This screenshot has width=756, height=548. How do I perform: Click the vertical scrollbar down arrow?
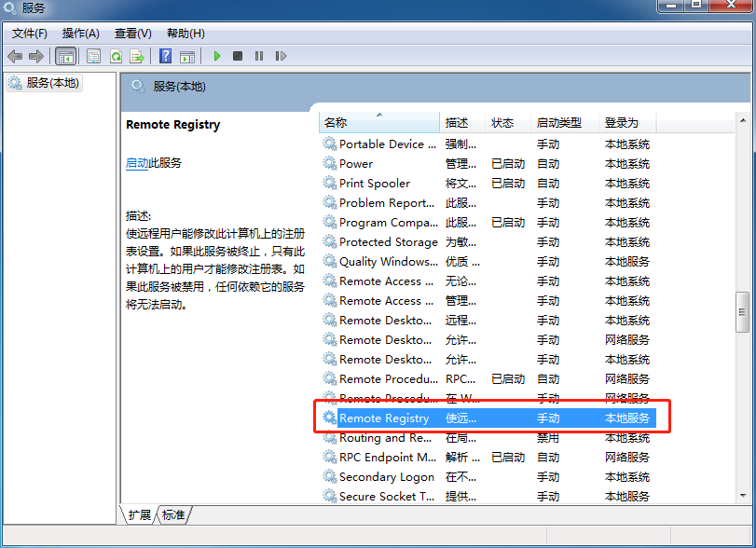(x=742, y=496)
